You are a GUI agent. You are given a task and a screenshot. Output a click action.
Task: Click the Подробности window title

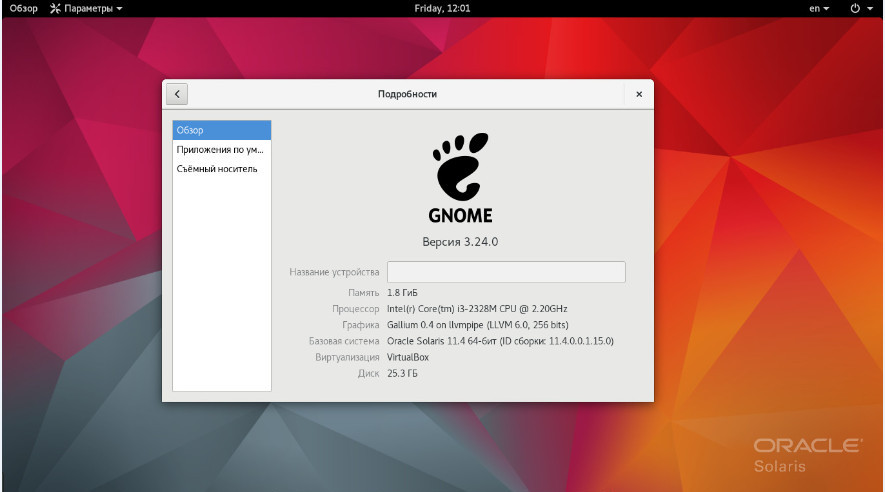click(x=407, y=94)
